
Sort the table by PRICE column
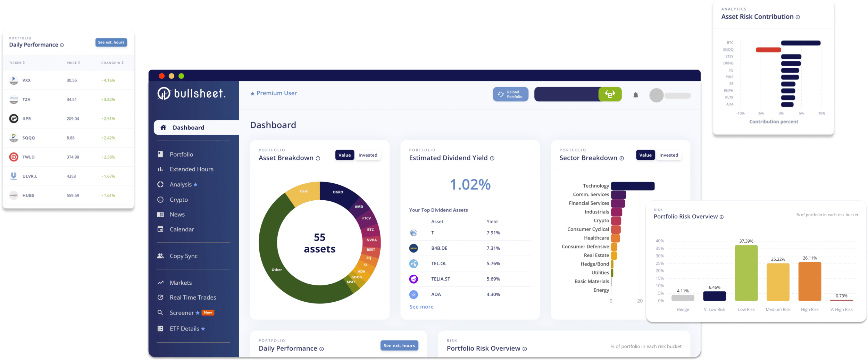[73, 63]
